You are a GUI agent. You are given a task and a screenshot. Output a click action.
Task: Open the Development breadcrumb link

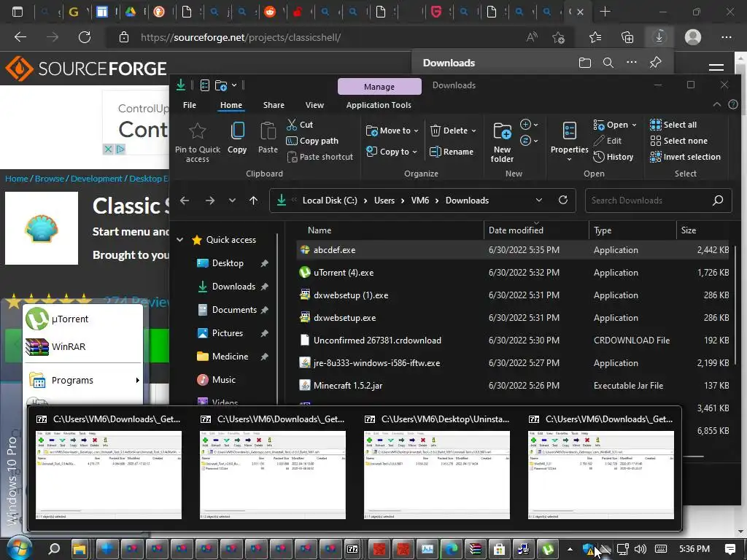tap(96, 179)
